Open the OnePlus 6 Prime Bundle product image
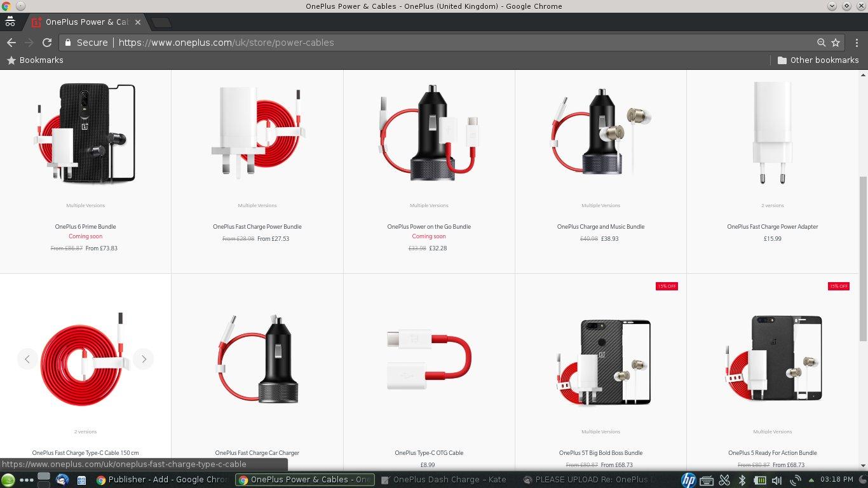 tap(85, 133)
